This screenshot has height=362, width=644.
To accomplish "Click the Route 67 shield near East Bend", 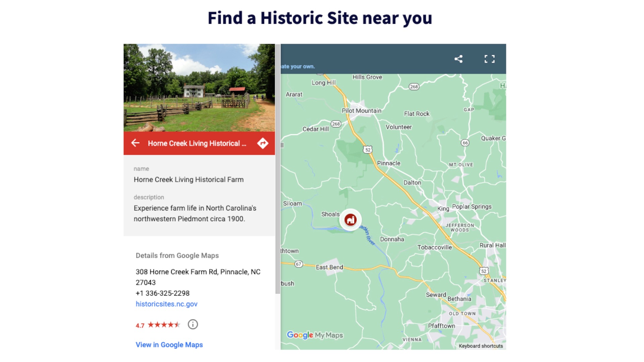I will [x=299, y=264].
